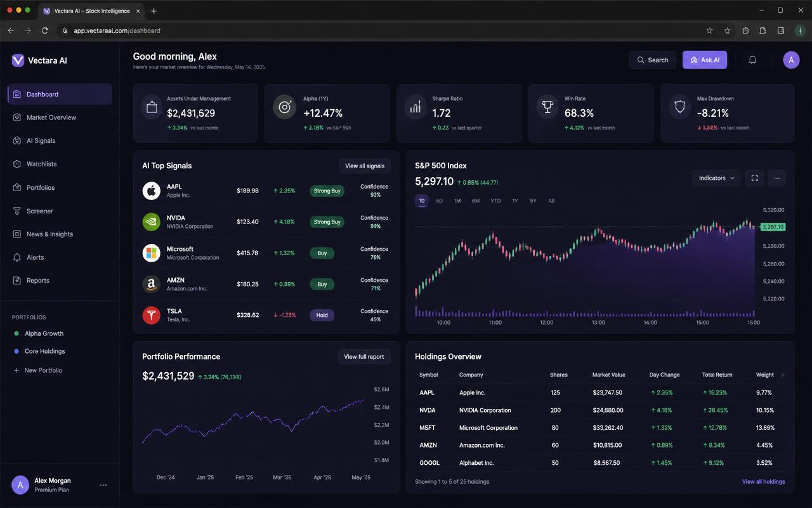
Task: Select the All chart range
Action: coord(551,201)
